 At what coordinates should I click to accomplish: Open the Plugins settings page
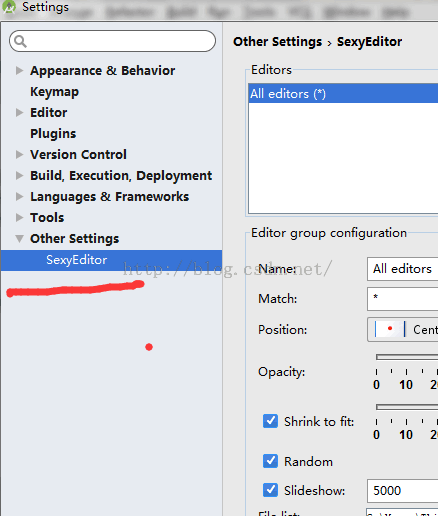pyautogui.click(x=53, y=134)
